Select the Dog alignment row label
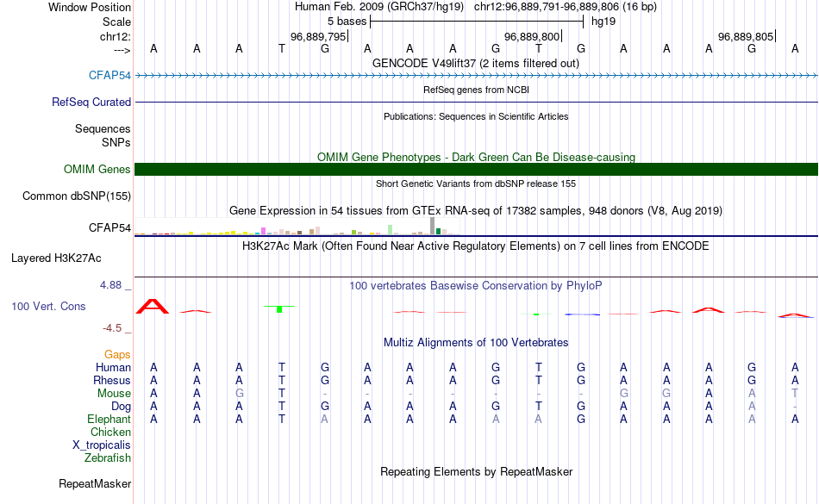819x504 pixels. point(121,407)
